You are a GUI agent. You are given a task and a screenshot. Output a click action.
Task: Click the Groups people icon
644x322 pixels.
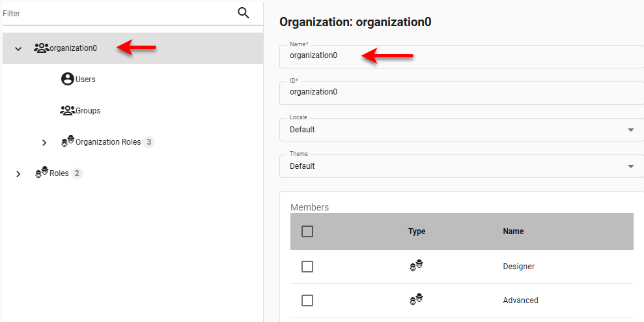point(67,111)
